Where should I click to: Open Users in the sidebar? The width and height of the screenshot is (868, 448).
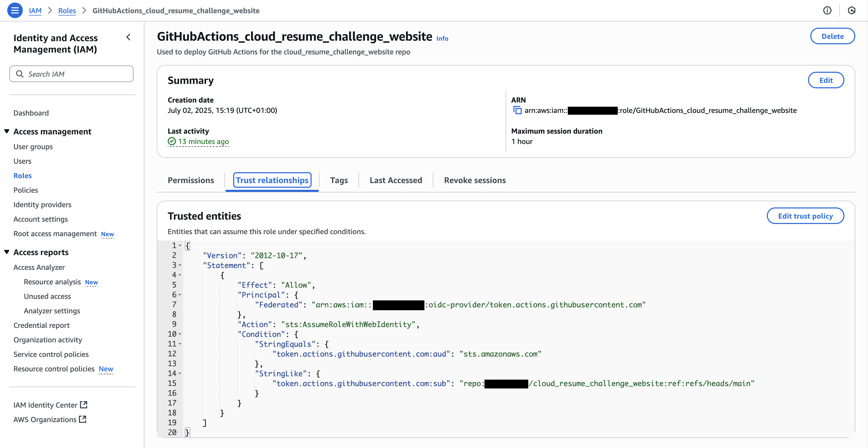pyautogui.click(x=22, y=161)
